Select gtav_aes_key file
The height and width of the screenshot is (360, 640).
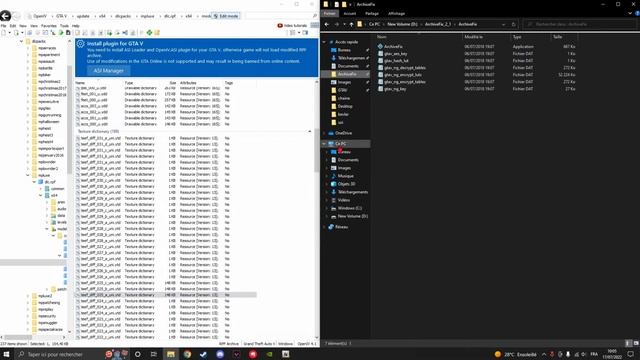click(395, 53)
